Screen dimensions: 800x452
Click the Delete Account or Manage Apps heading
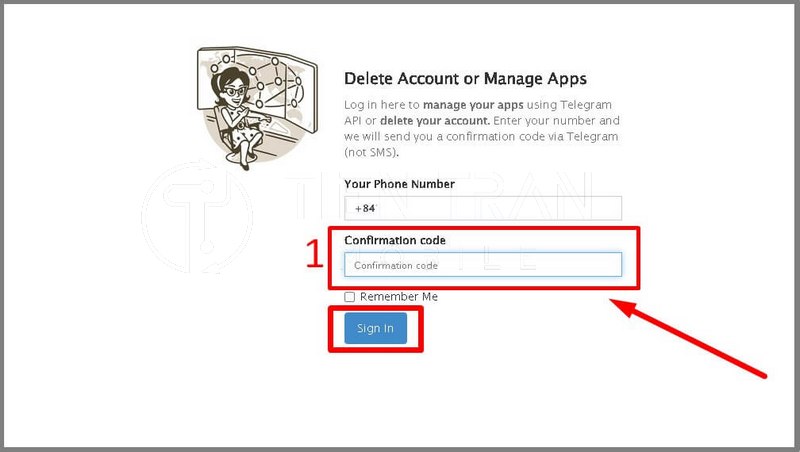click(465, 79)
